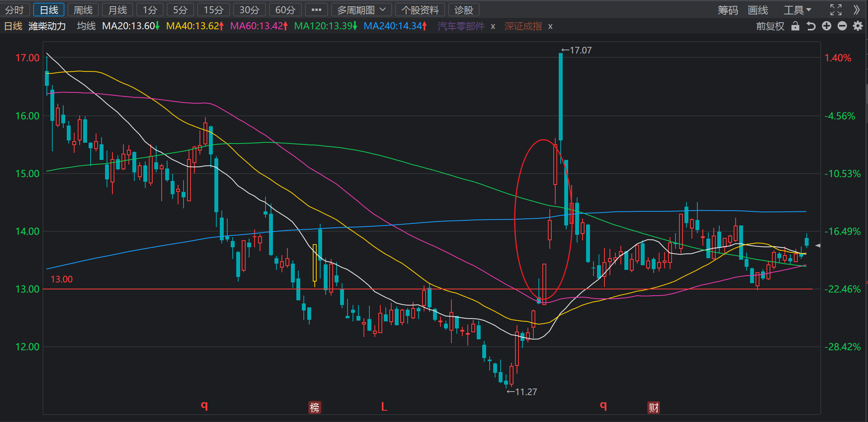Open the 个股资料 stock info button
This screenshot has height=422, width=868.
pyautogui.click(x=420, y=10)
